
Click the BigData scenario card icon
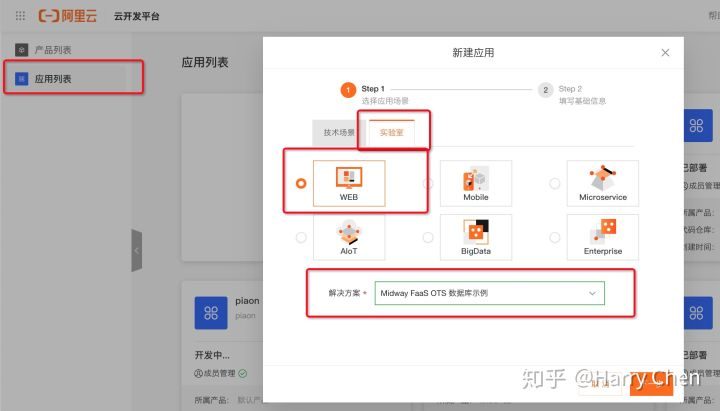click(x=476, y=232)
